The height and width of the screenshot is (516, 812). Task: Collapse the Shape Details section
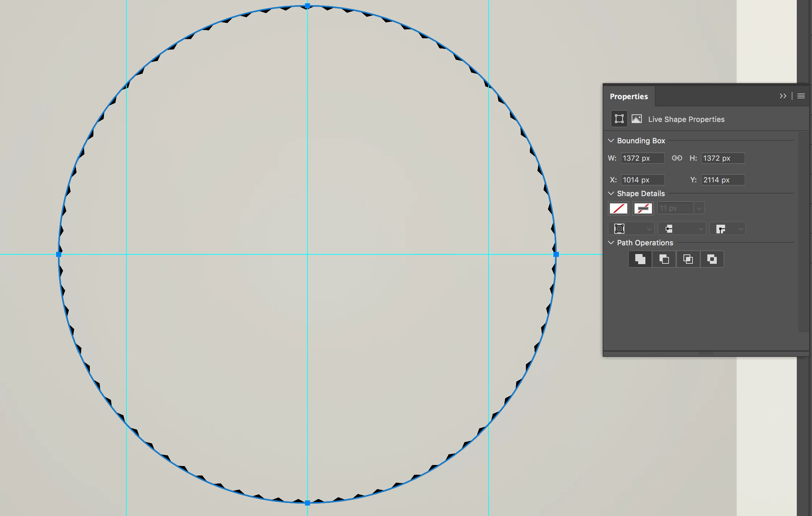pyautogui.click(x=611, y=193)
